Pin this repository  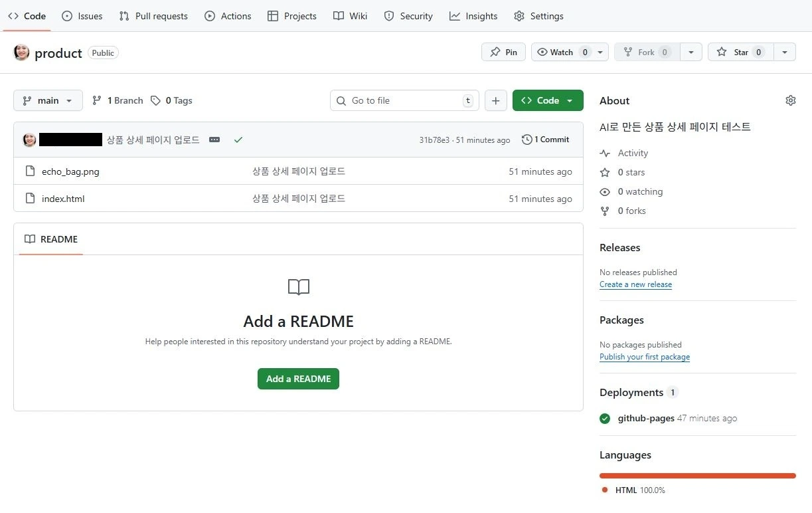point(503,52)
